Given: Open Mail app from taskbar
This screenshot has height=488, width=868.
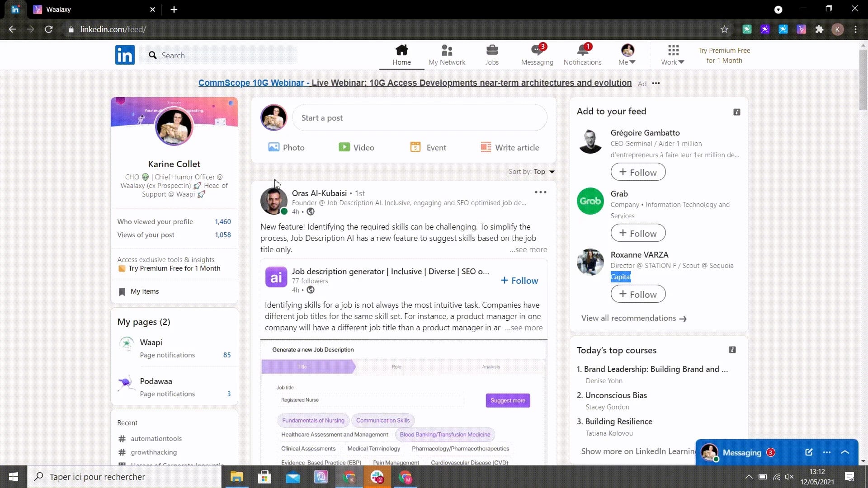Looking at the screenshot, I should (x=292, y=477).
